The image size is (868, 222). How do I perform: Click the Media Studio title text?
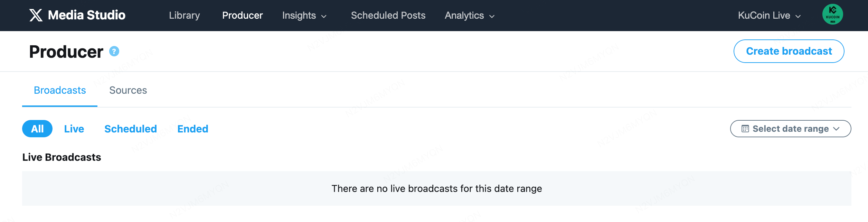86,15
